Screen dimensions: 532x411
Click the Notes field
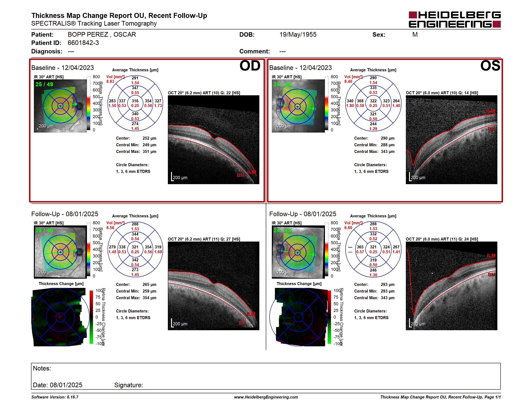[266, 376]
